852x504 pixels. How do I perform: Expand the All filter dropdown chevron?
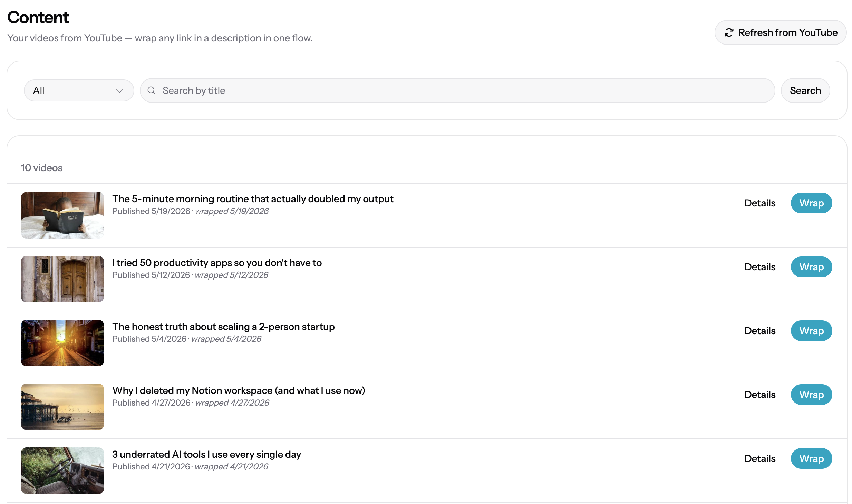tap(119, 91)
